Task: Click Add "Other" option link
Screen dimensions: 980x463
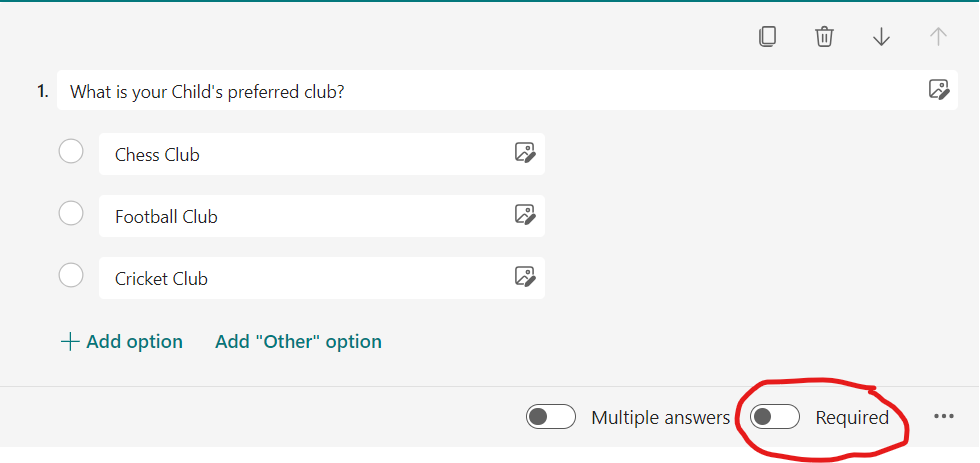Action: [298, 342]
